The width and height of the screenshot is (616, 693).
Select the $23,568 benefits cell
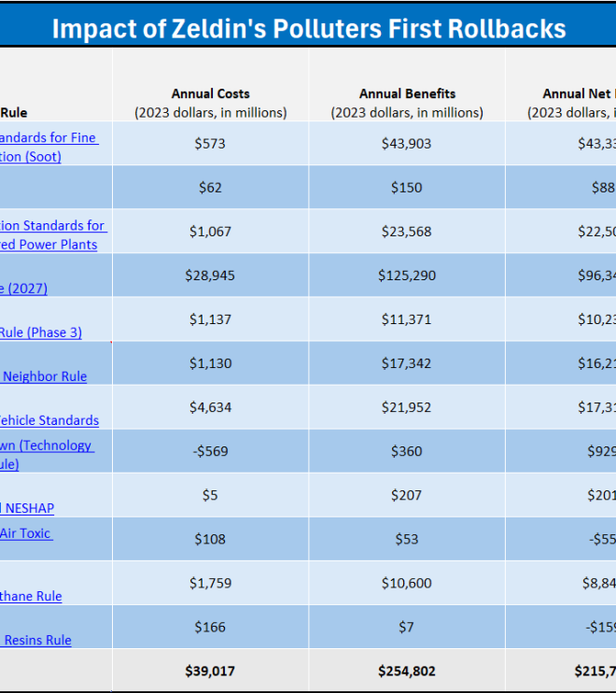[407, 232]
